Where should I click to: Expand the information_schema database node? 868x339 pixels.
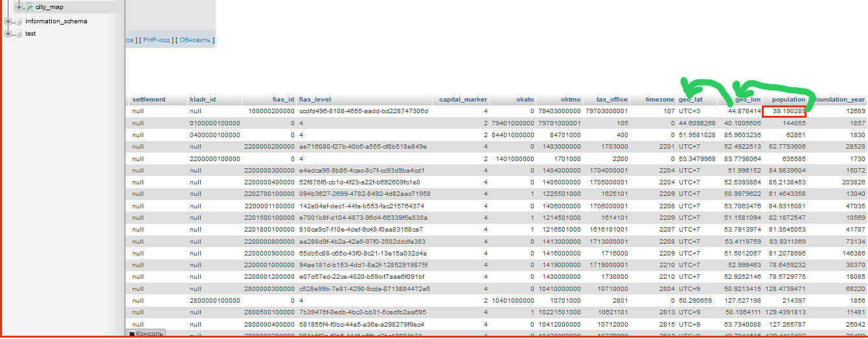[x=8, y=21]
